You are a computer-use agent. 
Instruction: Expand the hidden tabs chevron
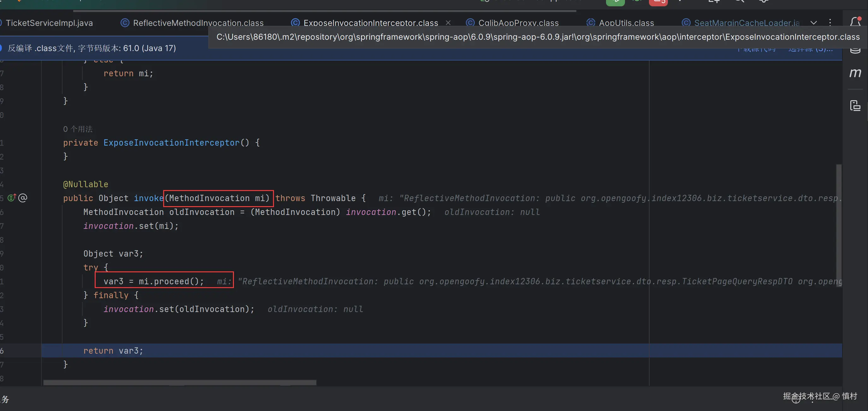[x=814, y=23]
